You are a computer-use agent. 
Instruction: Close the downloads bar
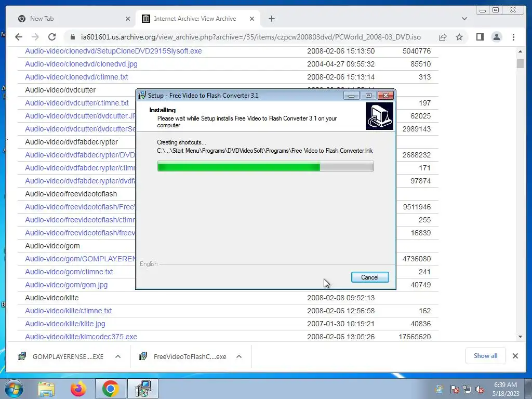(515, 356)
